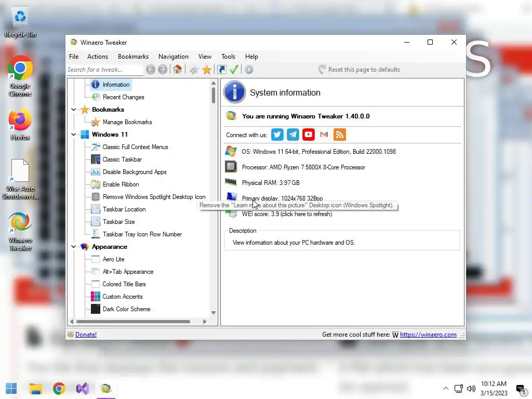The image size is (532, 399).
Task: Open Firefox desktop shortcut
Action: [20, 124]
